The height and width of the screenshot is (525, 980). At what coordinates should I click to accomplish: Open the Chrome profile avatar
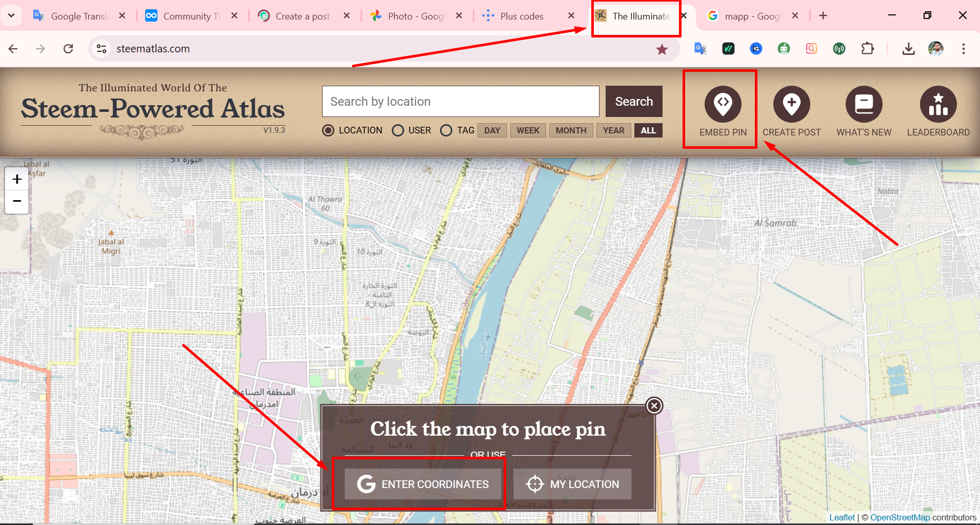(936, 49)
